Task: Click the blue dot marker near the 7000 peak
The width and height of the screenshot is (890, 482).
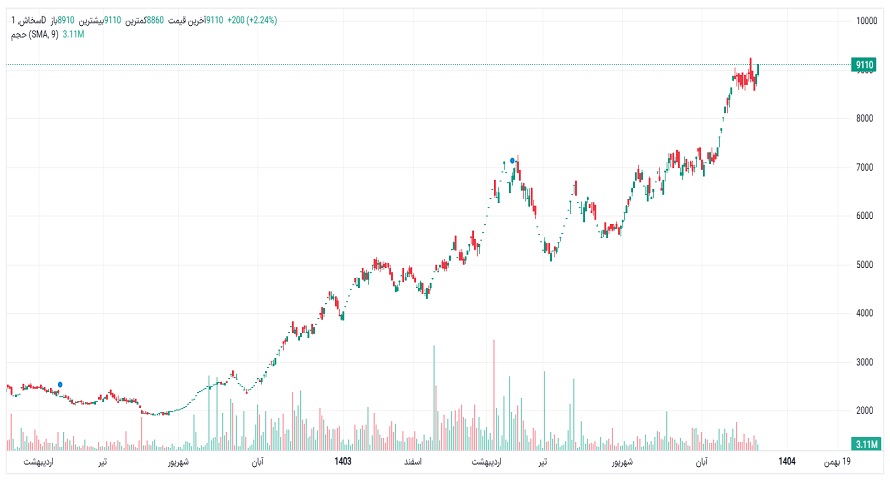Action: 513,160
